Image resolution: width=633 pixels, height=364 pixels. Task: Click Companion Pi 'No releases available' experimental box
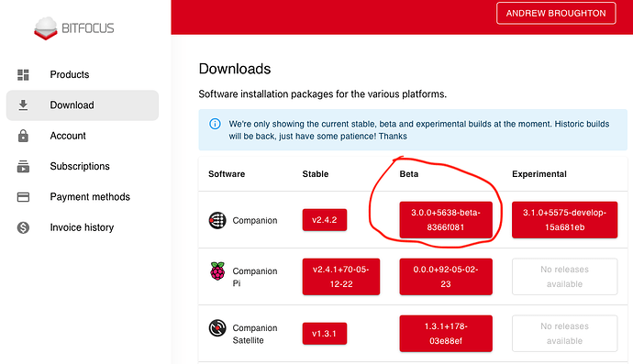pos(564,277)
